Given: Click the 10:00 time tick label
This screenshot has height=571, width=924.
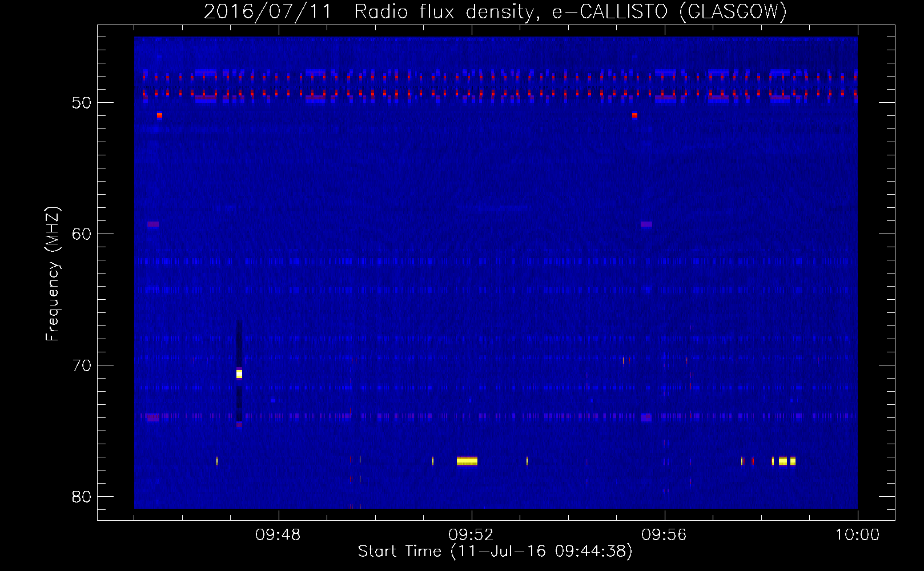Looking at the screenshot, I should click(857, 535).
